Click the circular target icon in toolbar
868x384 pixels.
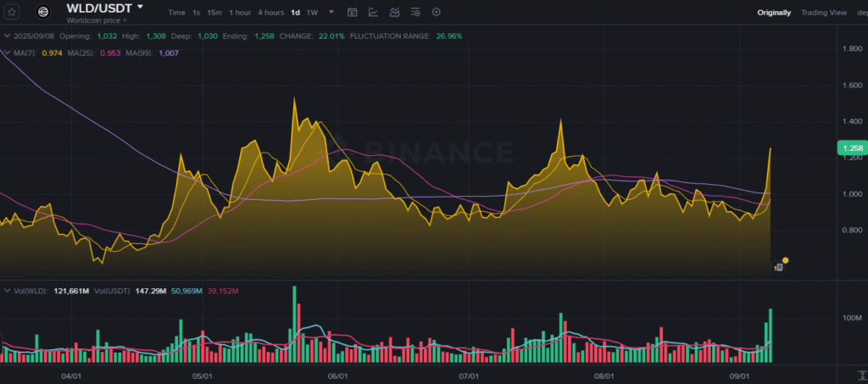(437, 13)
